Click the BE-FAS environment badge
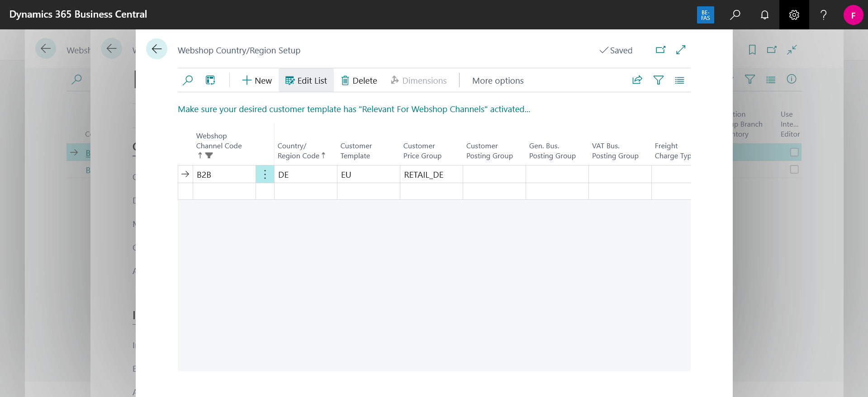The width and height of the screenshot is (868, 397). point(705,15)
